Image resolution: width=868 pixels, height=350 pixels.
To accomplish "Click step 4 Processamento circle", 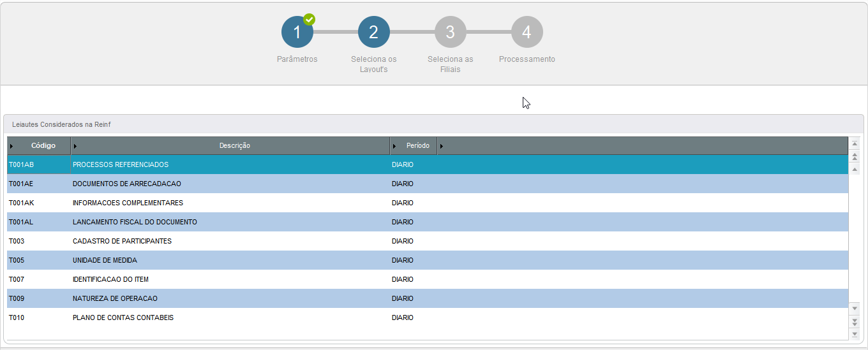I will pos(527,32).
